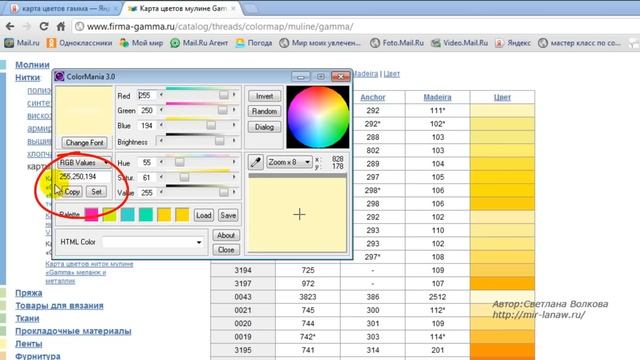This screenshot has height=360, width=640.
Task: Open Zoom x 8 dropdown
Action: click(x=289, y=162)
